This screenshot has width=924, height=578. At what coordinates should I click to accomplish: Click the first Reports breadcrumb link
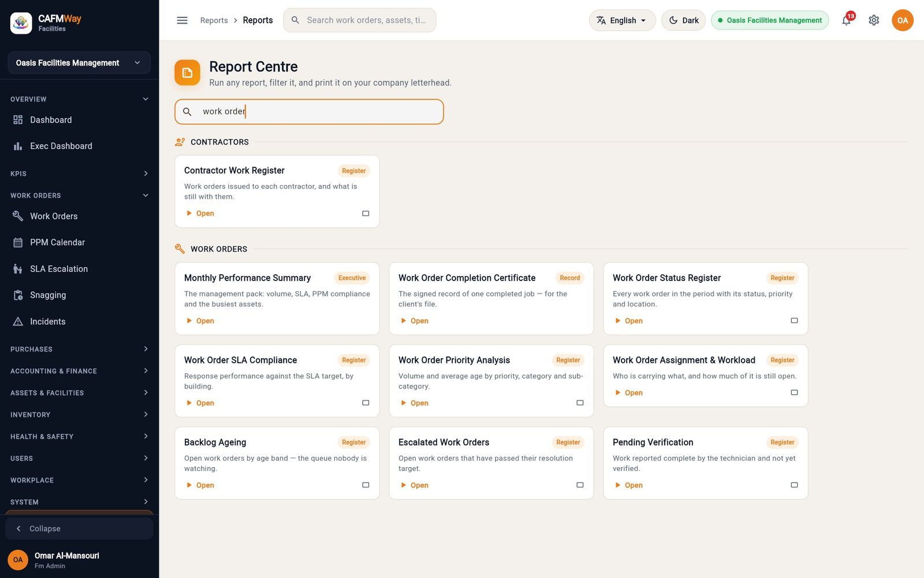214,20
